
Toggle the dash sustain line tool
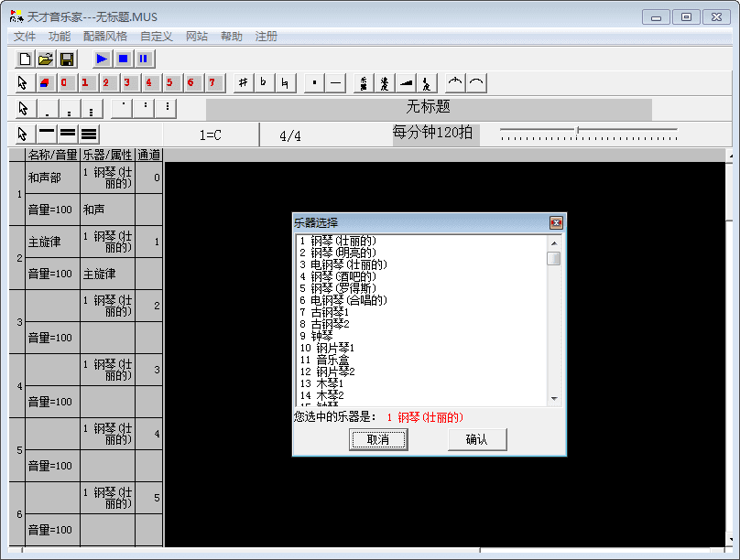[x=336, y=83]
